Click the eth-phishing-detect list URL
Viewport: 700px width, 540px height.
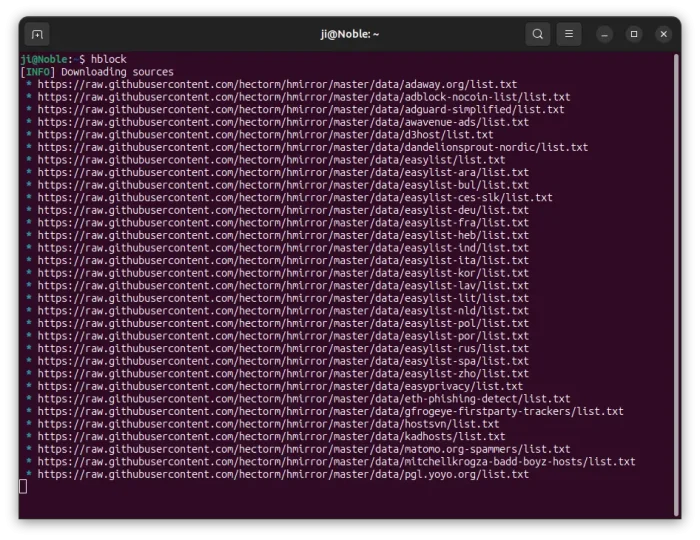pyautogui.click(x=304, y=399)
